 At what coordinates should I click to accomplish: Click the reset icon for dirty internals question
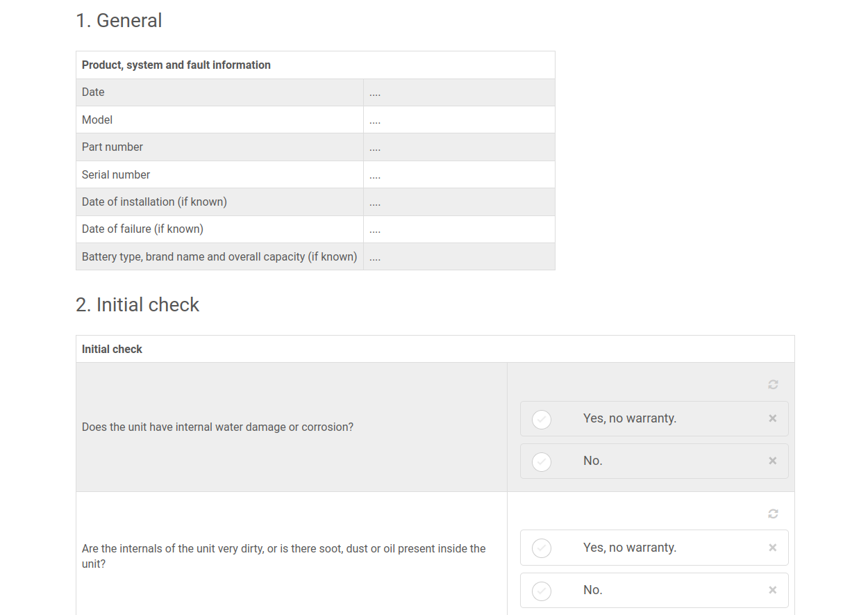tap(773, 514)
